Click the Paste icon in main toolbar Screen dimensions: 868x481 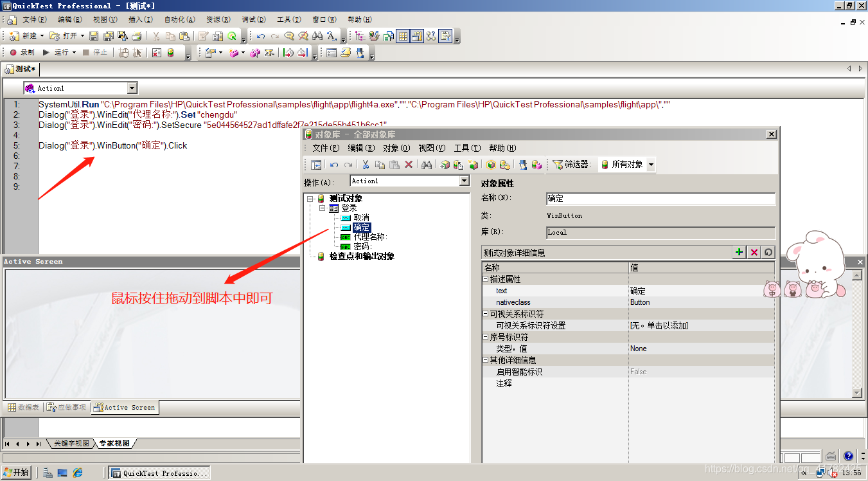[184, 36]
